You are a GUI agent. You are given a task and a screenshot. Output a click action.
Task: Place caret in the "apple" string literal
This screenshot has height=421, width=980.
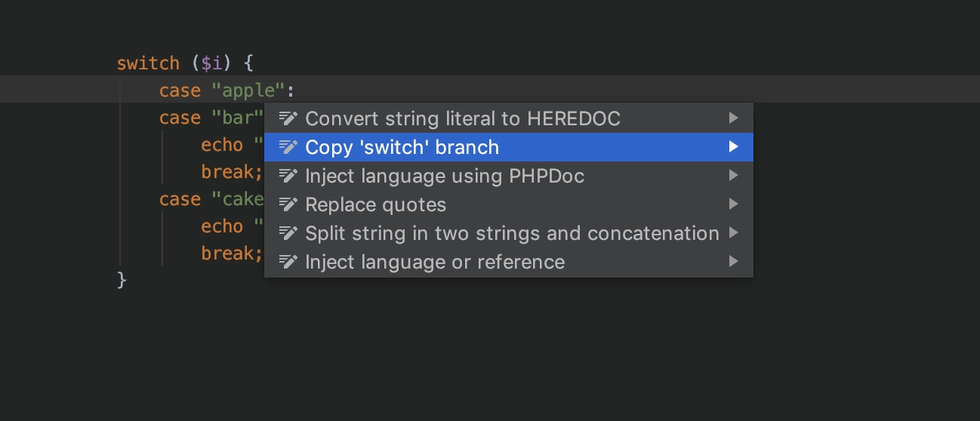[248, 91]
